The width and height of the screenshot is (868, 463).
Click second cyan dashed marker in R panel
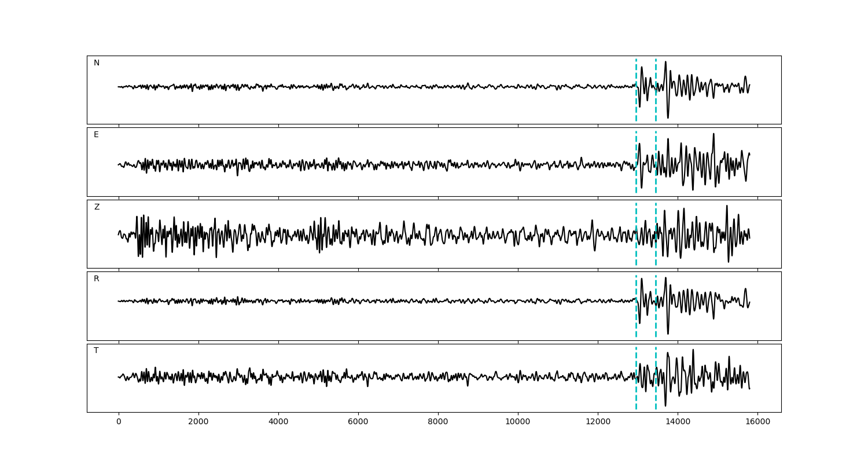[x=656, y=289]
